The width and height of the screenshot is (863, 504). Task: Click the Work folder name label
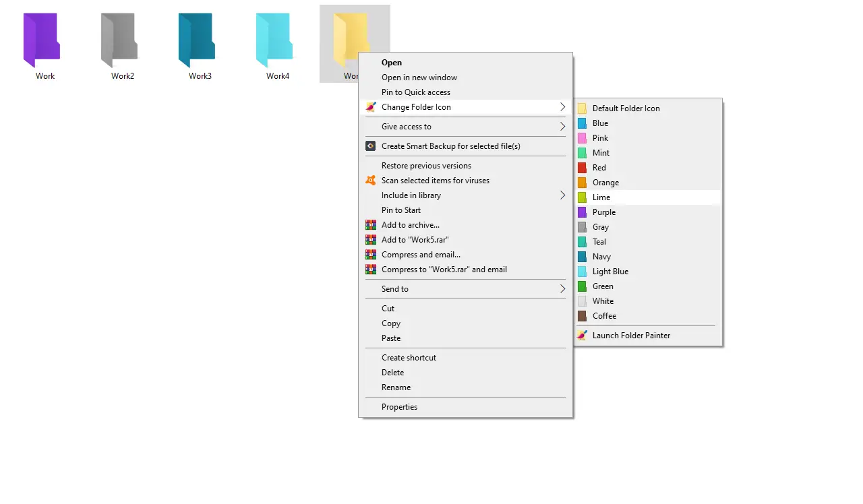(45, 76)
